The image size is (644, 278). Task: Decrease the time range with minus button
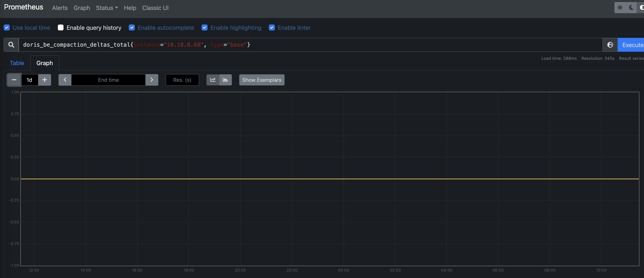pos(14,80)
